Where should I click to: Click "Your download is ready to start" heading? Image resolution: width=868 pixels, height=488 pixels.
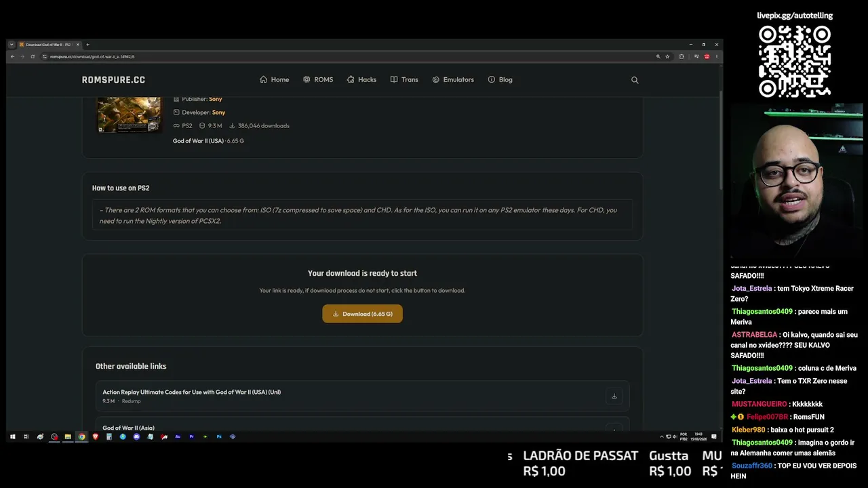pos(362,273)
